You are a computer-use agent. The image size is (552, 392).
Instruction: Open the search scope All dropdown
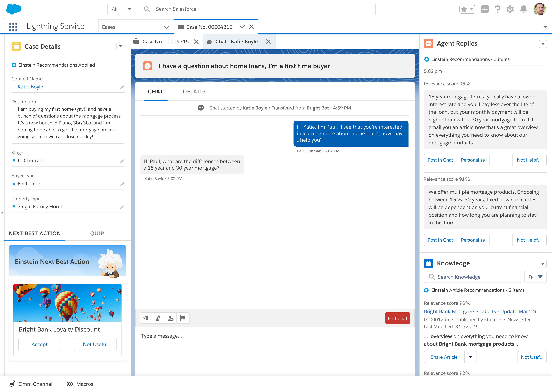[x=122, y=9]
